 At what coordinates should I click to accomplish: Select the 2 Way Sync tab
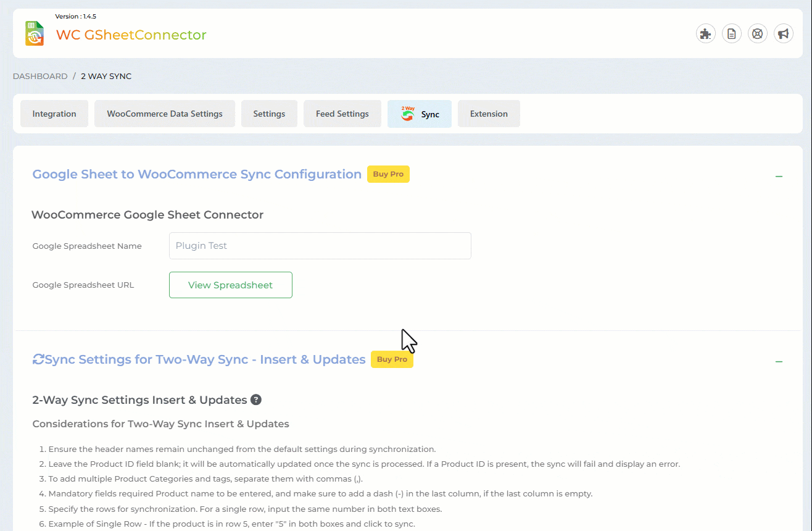point(420,114)
